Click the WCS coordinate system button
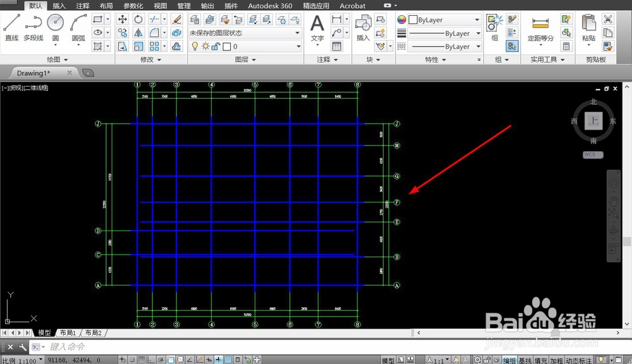Screen dimensions: 632x364 [593, 154]
